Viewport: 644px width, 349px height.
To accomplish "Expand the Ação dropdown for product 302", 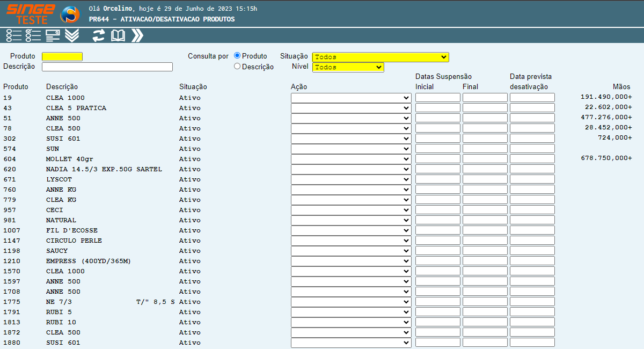I will (x=351, y=139).
